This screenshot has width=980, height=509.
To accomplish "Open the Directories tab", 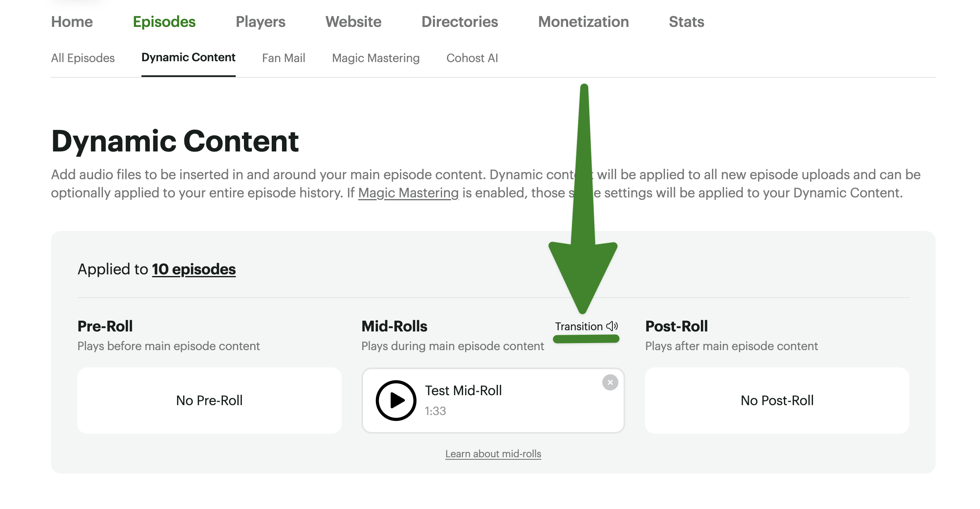I will [x=459, y=22].
